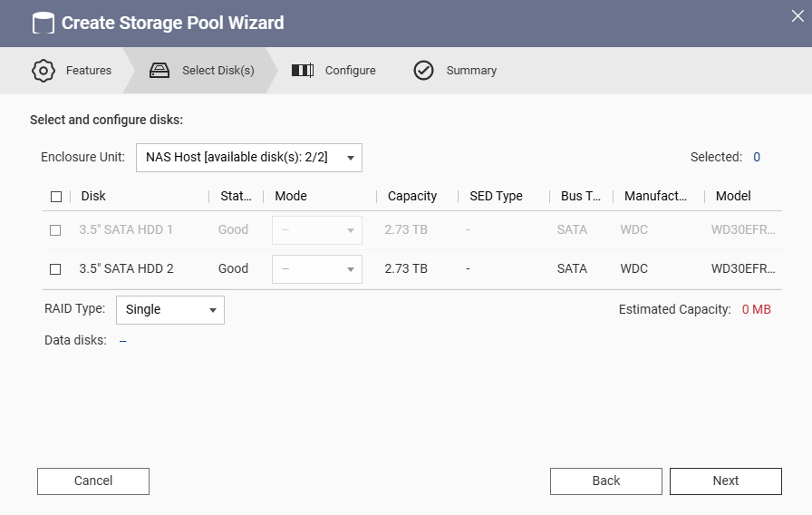Close the Create Storage Pool Wizard
Image resolution: width=812 pixels, height=515 pixels.
click(x=797, y=14)
